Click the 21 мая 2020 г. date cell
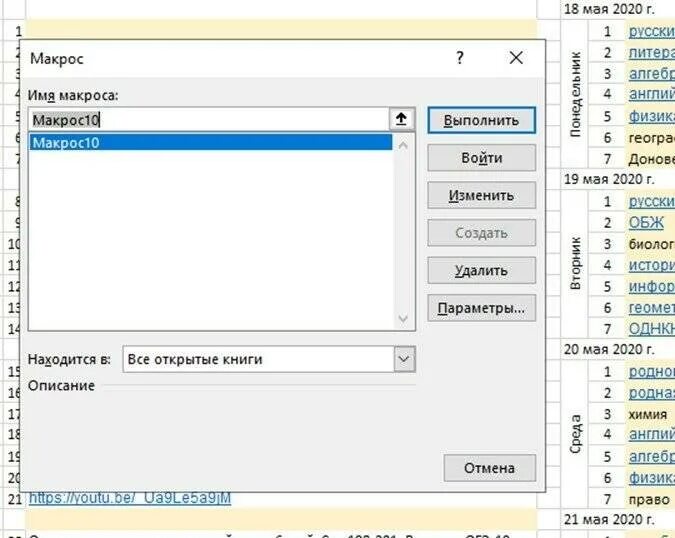675x538 pixels. [609, 519]
